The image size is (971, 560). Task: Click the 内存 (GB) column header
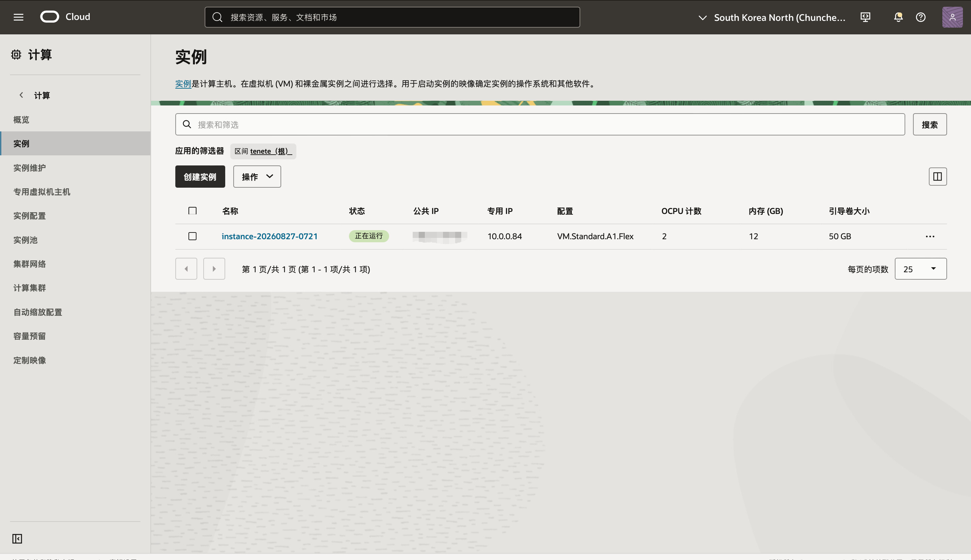(x=766, y=211)
